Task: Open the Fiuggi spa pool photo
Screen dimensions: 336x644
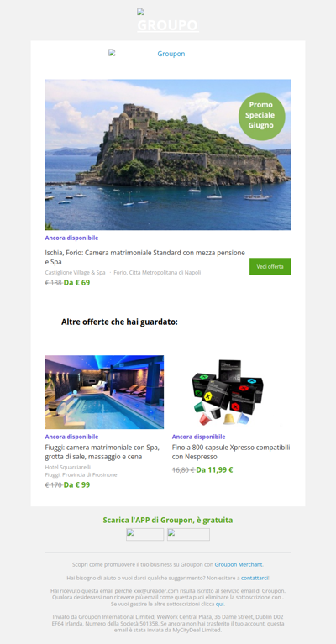Action: pyautogui.click(x=104, y=392)
